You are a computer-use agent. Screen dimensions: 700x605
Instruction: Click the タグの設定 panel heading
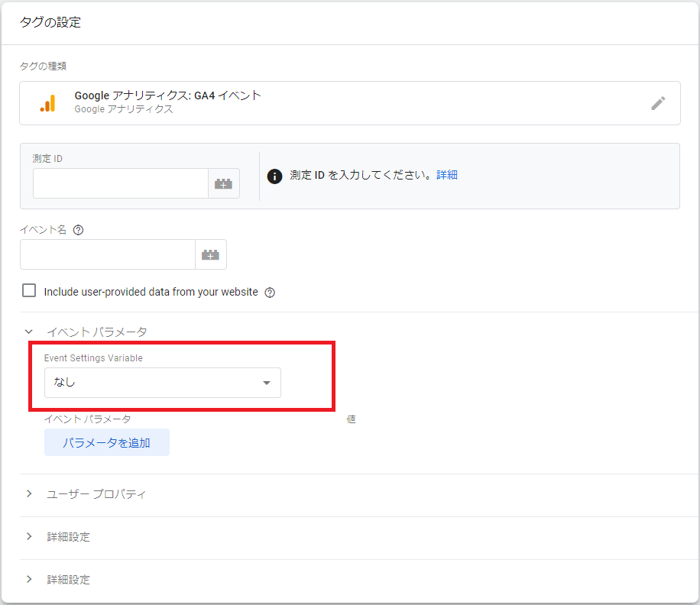pos(50,22)
